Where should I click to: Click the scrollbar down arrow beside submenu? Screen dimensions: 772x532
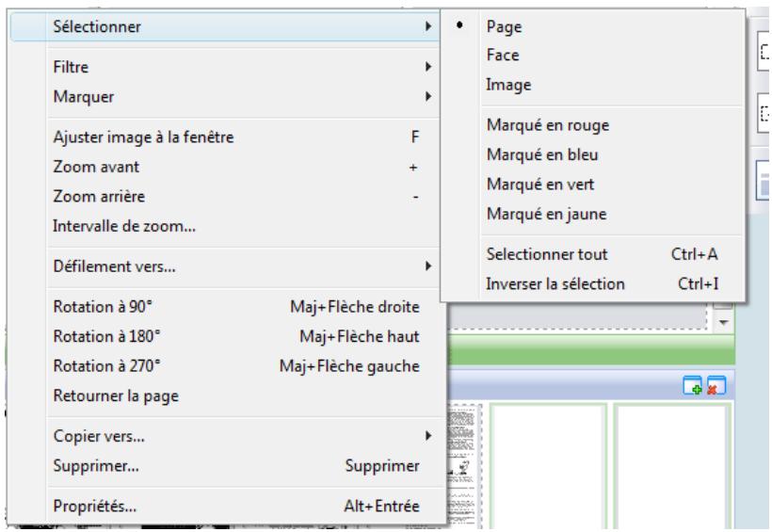coord(723,322)
